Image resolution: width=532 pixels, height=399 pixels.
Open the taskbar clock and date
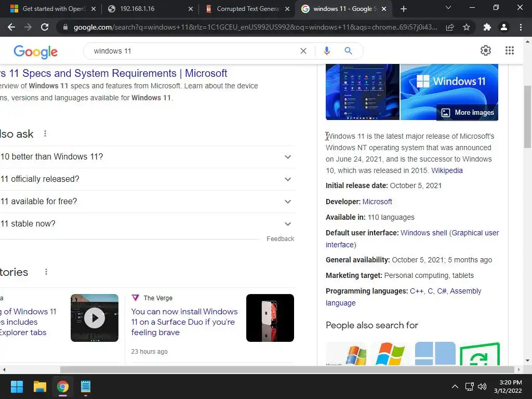508,387
